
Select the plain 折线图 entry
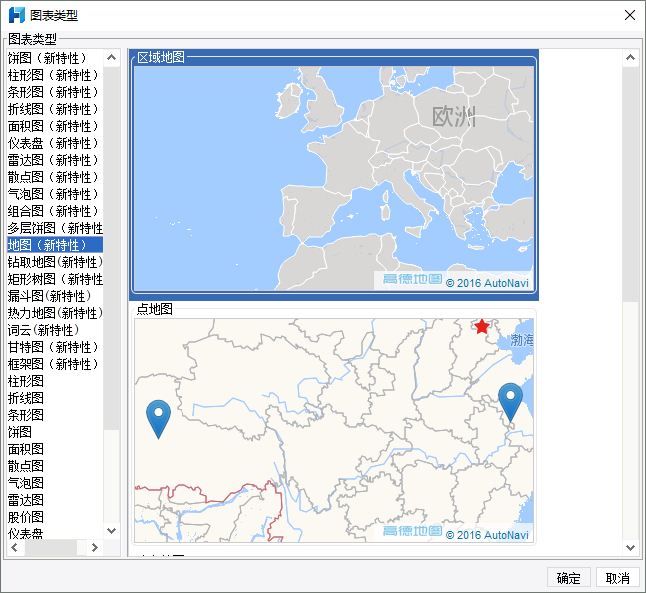(55, 398)
